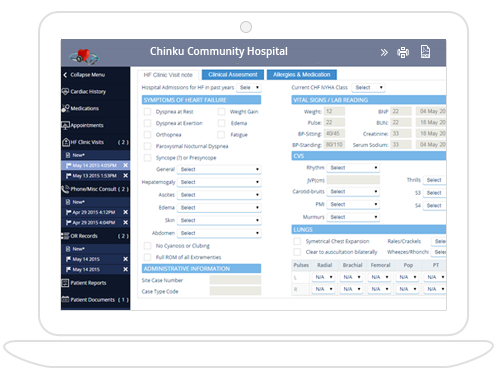This screenshot has height=379, width=500.
Task: Click the printer icon in header
Action: click(403, 52)
